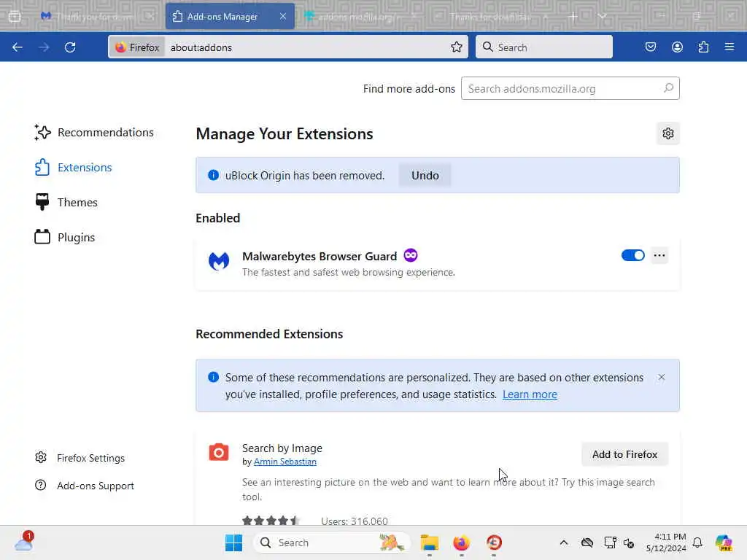
Task: Focus the Search addons.mozilla.org field
Action: tap(570, 88)
